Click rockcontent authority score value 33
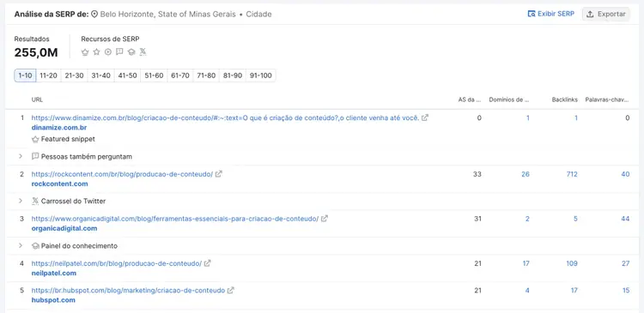644x313 pixels. coord(477,174)
